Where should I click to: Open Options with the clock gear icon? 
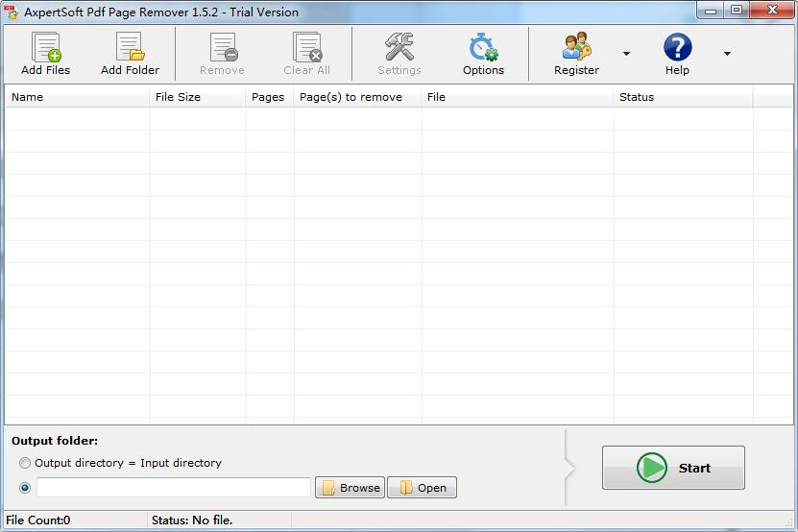tap(483, 47)
